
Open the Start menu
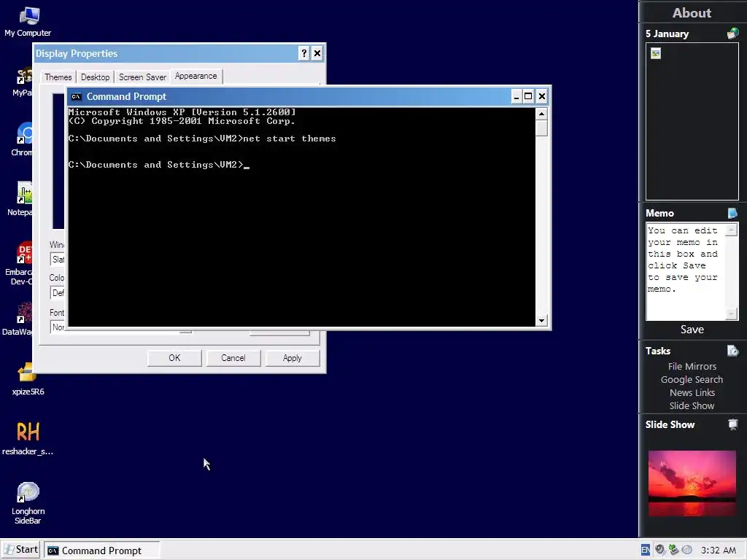[x=21, y=550]
